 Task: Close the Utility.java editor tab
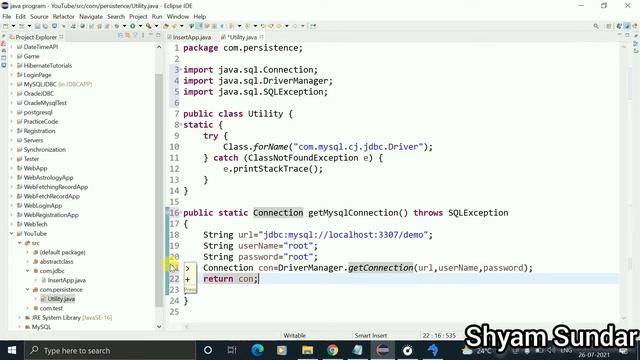pyautogui.click(x=261, y=37)
